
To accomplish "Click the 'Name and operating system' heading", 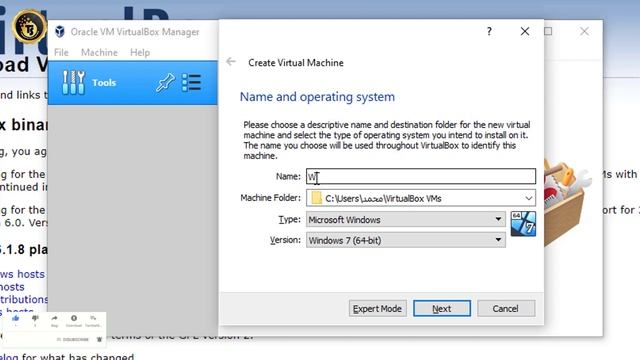I will [x=317, y=97].
